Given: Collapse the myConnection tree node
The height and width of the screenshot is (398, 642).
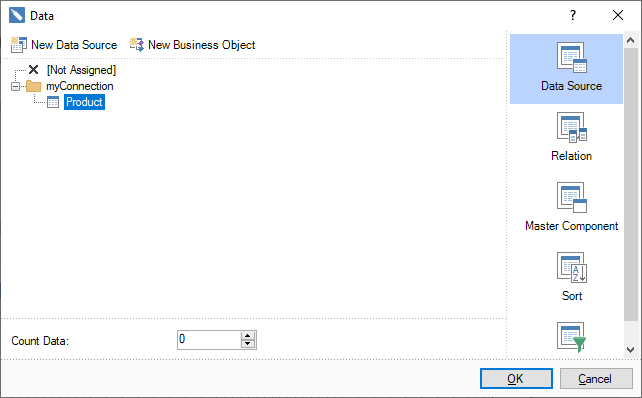Looking at the screenshot, I should pos(16,86).
